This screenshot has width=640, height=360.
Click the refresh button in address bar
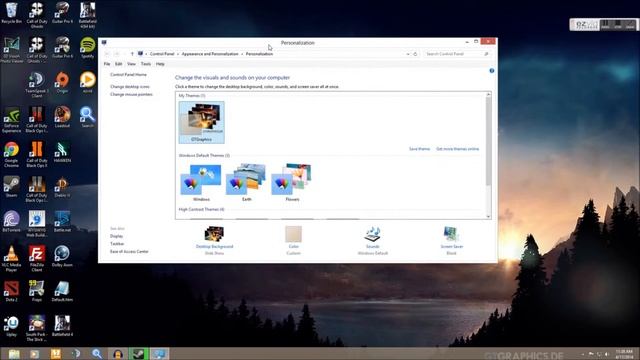click(415, 54)
